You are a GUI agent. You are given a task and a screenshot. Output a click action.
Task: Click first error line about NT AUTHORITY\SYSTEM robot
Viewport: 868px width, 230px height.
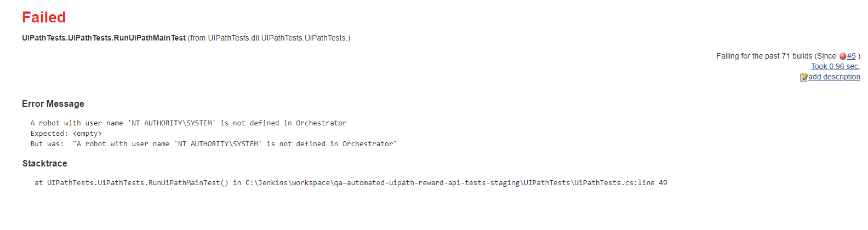point(188,123)
